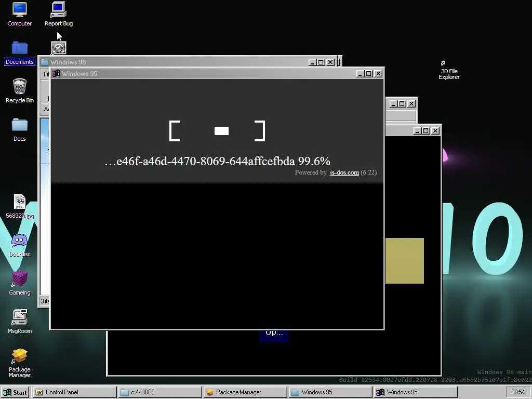Viewport: 532px width, 399px height.
Task: Click the js-dos loading progress indicator
Action: click(217, 131)
